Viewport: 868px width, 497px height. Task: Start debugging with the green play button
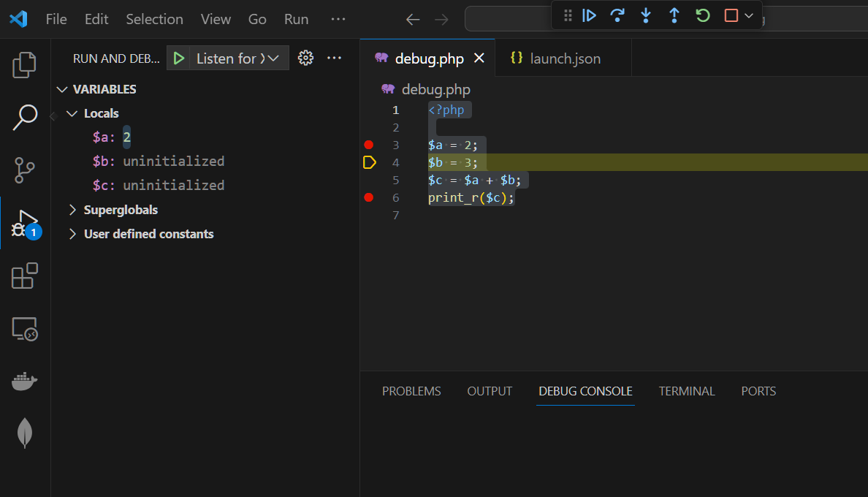(179, 58)
